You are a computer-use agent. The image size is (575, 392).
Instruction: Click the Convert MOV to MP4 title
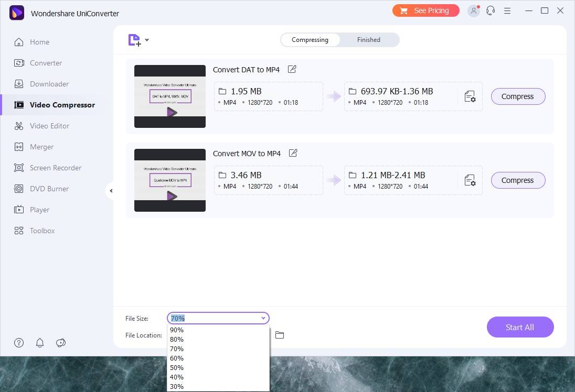click(x=247, y=154)
